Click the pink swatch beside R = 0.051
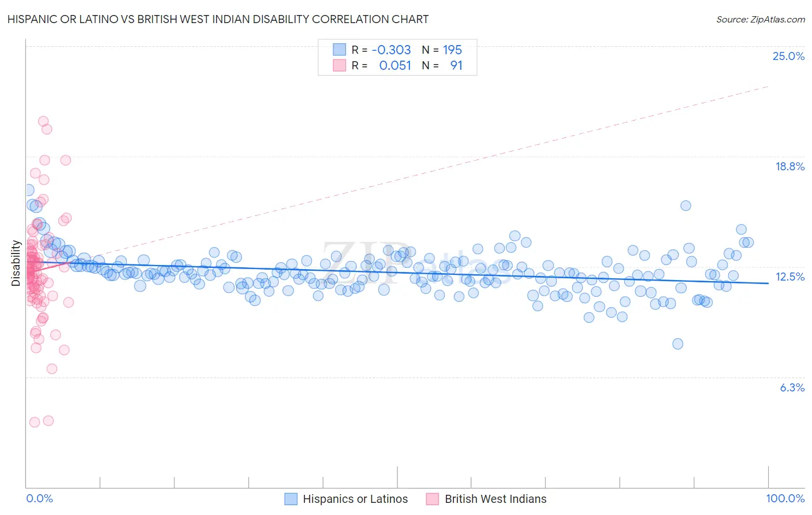Image resolution: width=812 pixels, height=515 pixels. point(339,65)
